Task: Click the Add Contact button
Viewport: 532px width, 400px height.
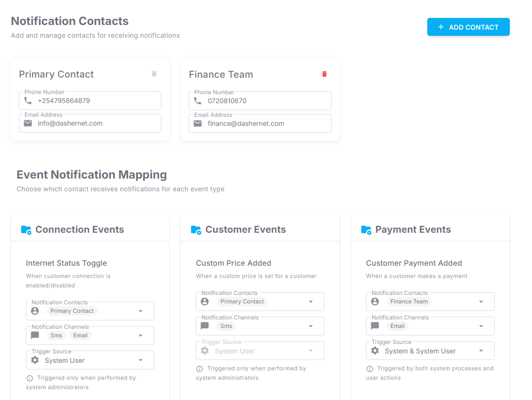Action: [468, 27]
